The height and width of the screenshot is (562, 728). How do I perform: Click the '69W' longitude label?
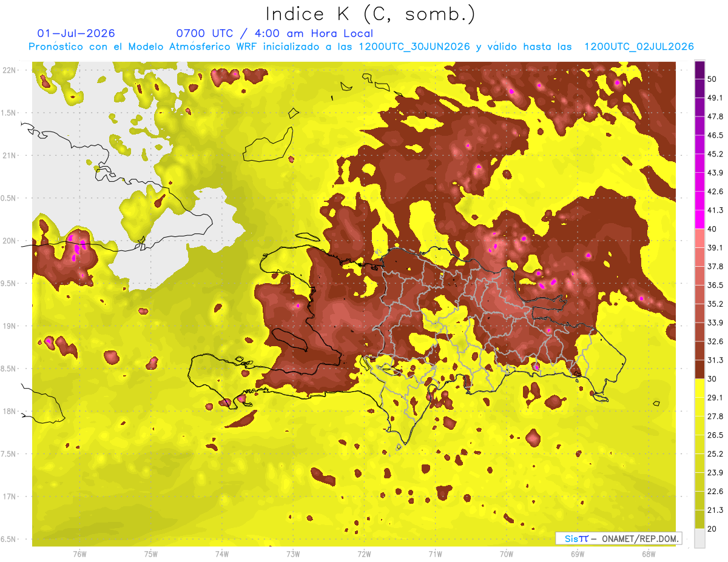(577, 554)
